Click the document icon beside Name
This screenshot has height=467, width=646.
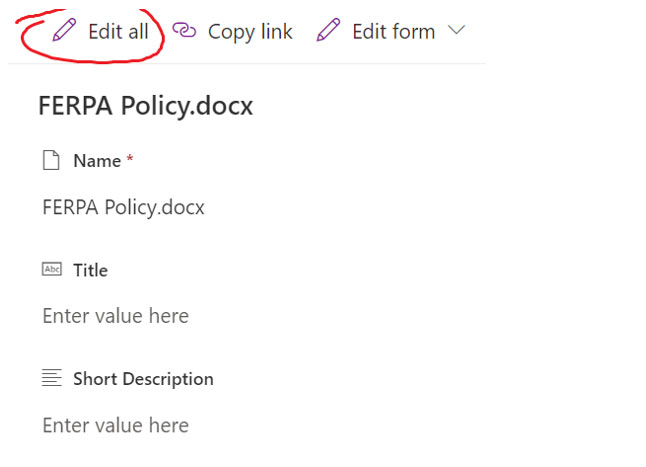click(x=51, y=160)
